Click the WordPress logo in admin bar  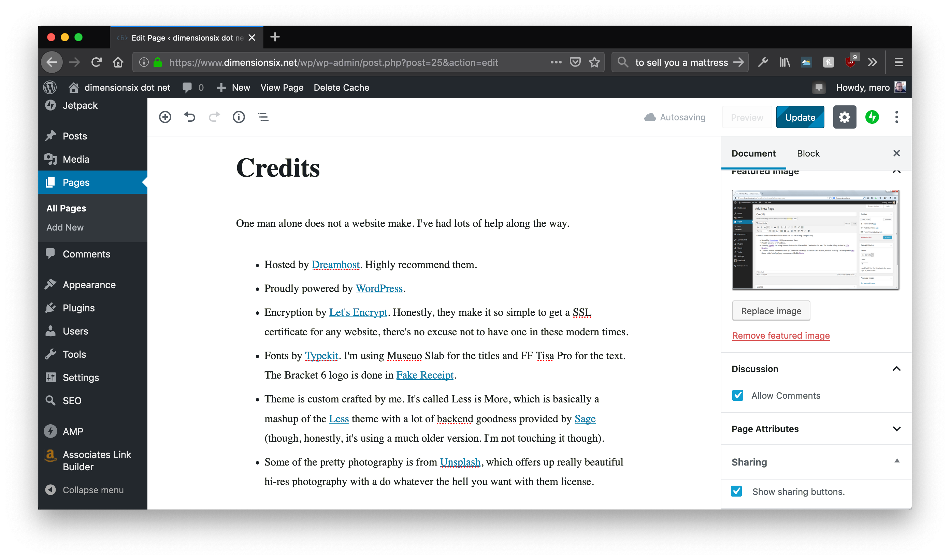point(50,88)
